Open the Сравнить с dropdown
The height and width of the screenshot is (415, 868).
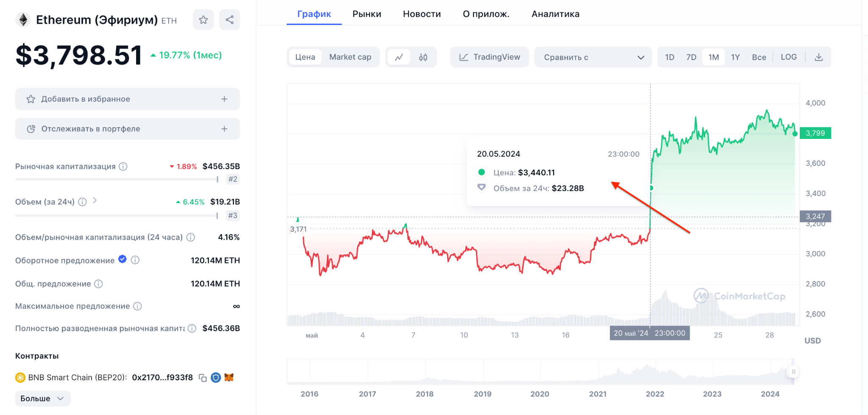point(593,57)
